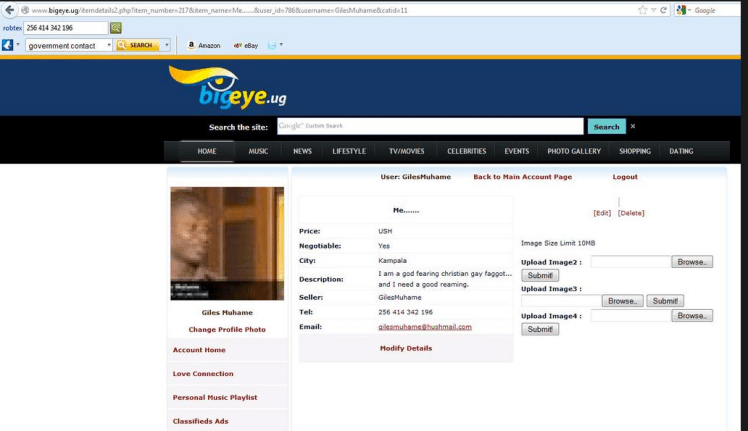Click the Logout link

[x=625, y=177]
